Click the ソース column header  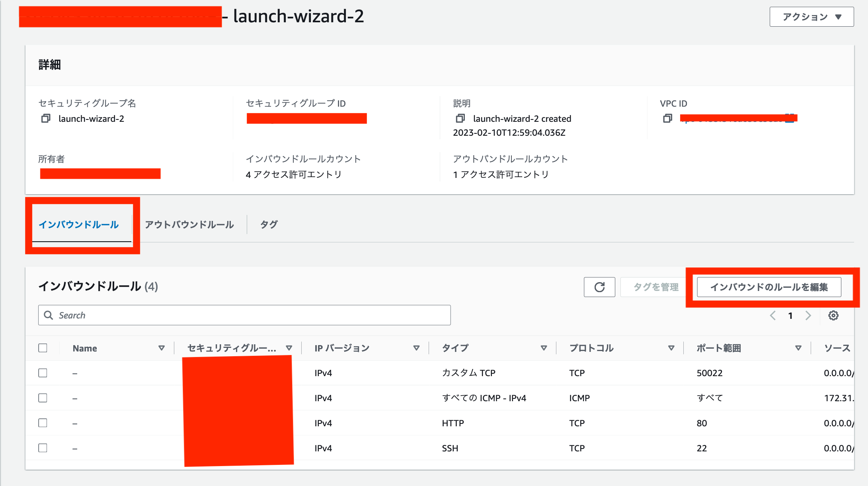click(837, 348)
